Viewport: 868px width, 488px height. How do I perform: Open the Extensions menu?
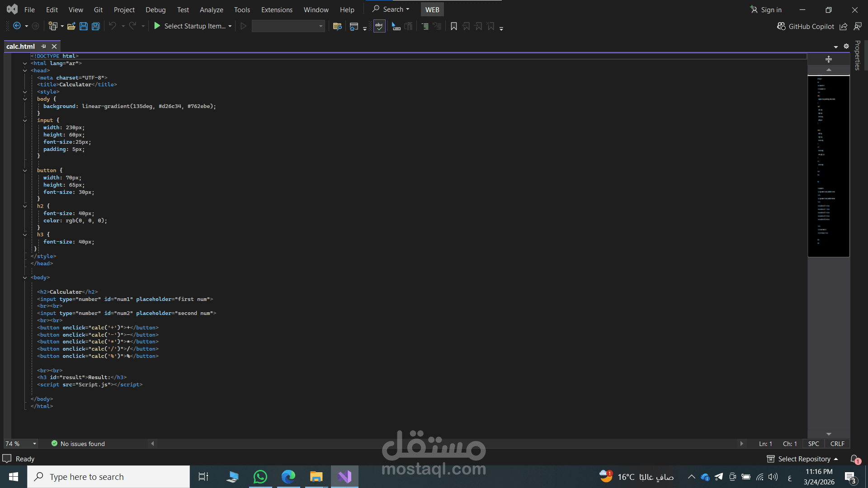pyautogui.click(x=277, y=9)
